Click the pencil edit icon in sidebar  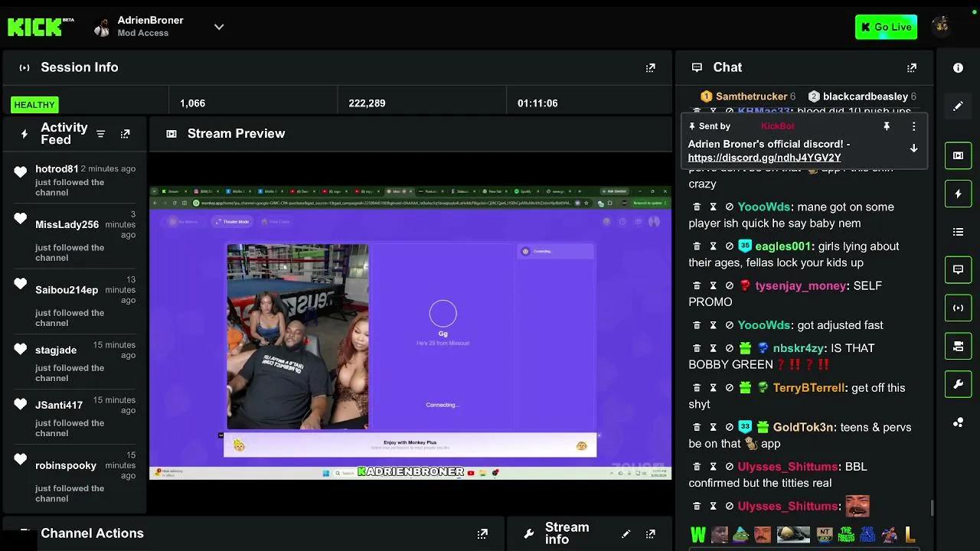(958, 106)
